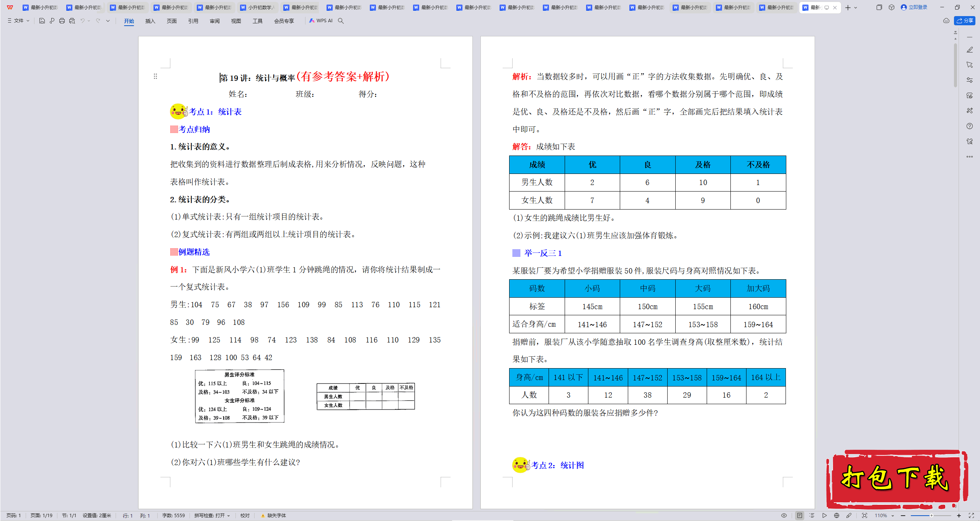Open the 插入 ribbon tab
Image resolution: width=980 pixels, height=521 pixels.
coord(150,21)
